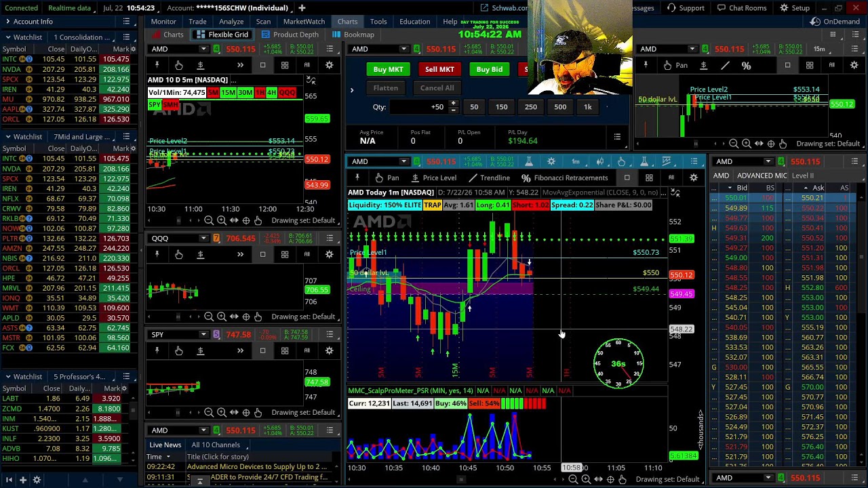Open Setup gear in top bar
The width and height of the screenshot is (868, 488).
click(795, 7)
